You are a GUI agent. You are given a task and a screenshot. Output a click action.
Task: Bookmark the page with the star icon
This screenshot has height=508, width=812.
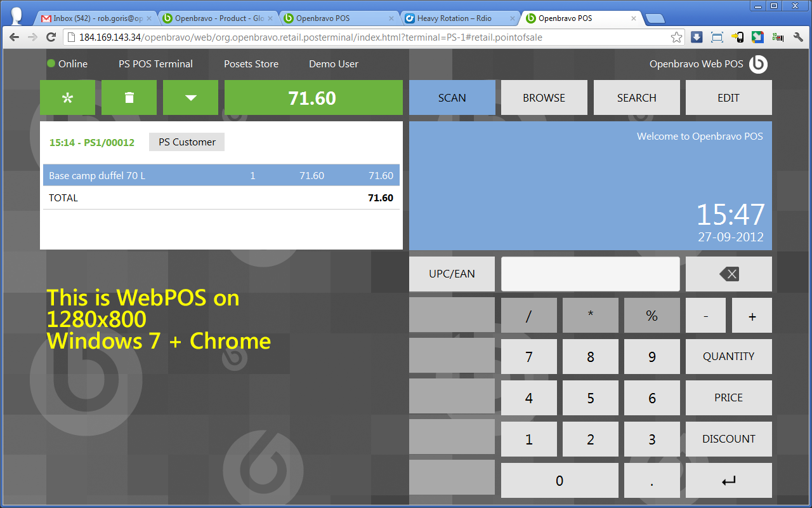point(677,37)
